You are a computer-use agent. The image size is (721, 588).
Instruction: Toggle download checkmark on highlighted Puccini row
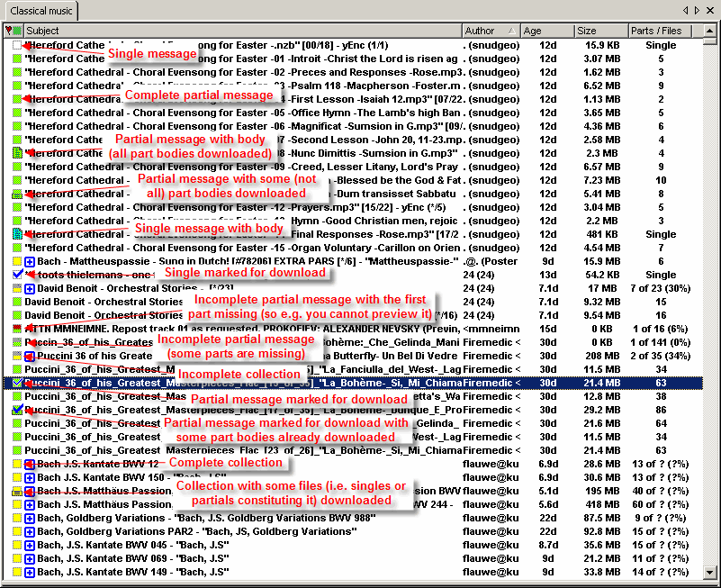coord(17,383)
